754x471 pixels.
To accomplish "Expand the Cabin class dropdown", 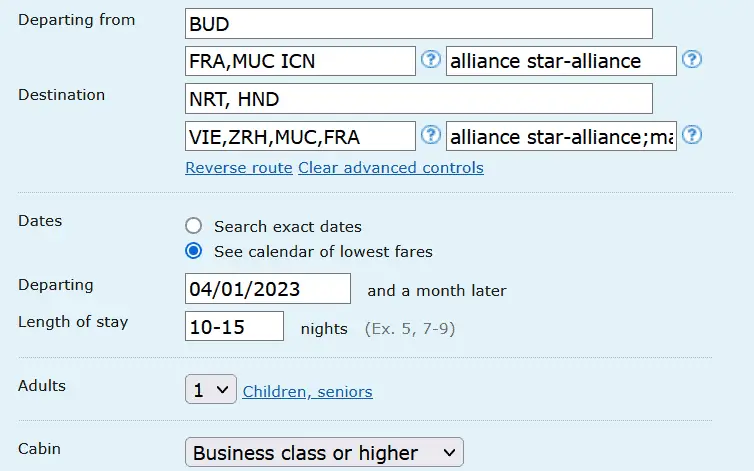I will click(x=324, y=453).
